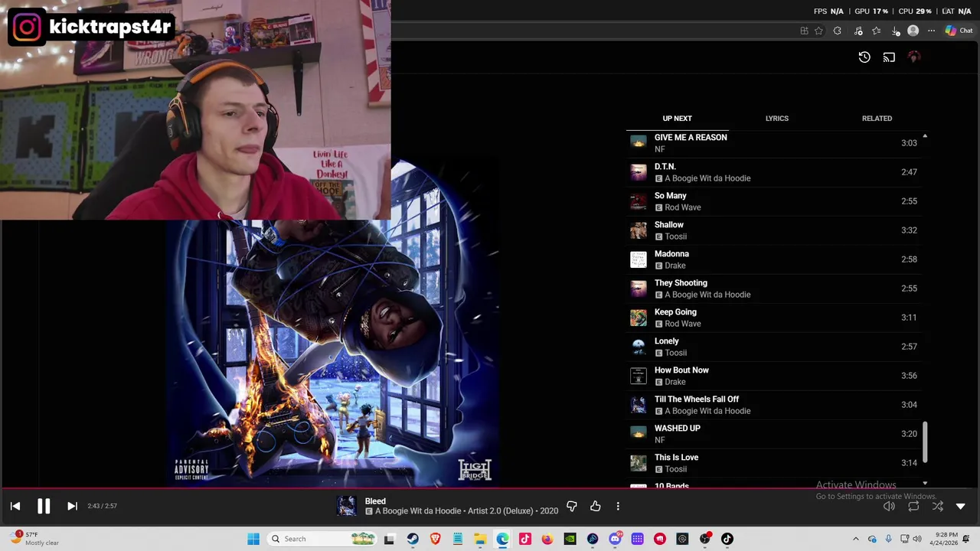Play Madonna by Drake
This screenshot has width=980, height=551.
(x=773, y=259)
